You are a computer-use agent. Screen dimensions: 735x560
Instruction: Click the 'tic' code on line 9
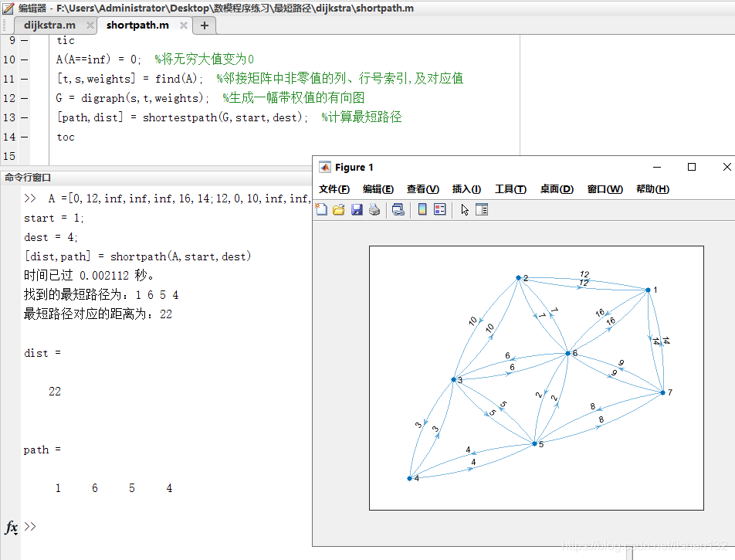coord(66,40)
